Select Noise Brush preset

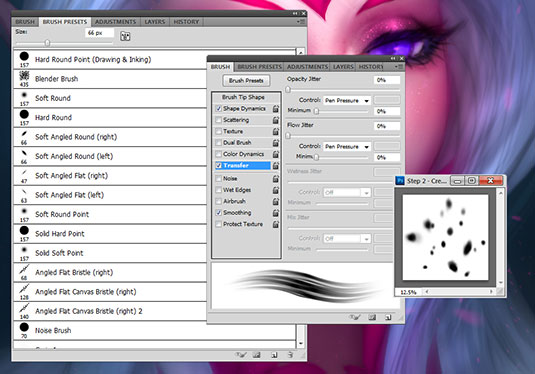[x=155, y=330]
